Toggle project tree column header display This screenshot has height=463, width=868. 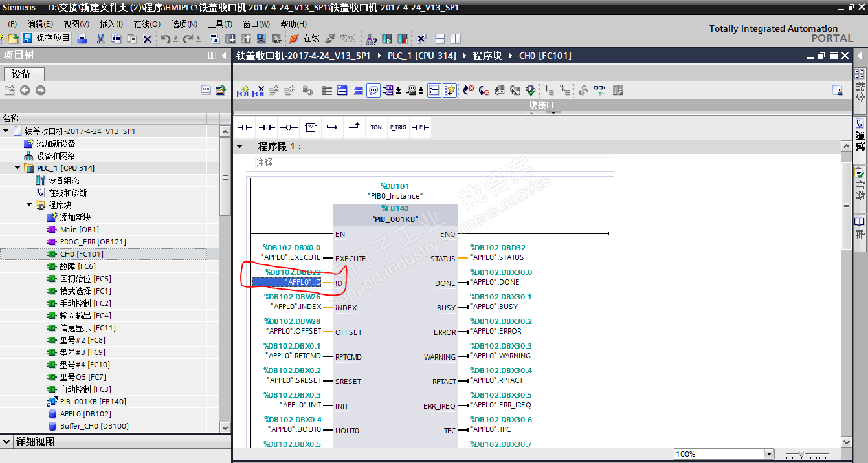(206, 90)
